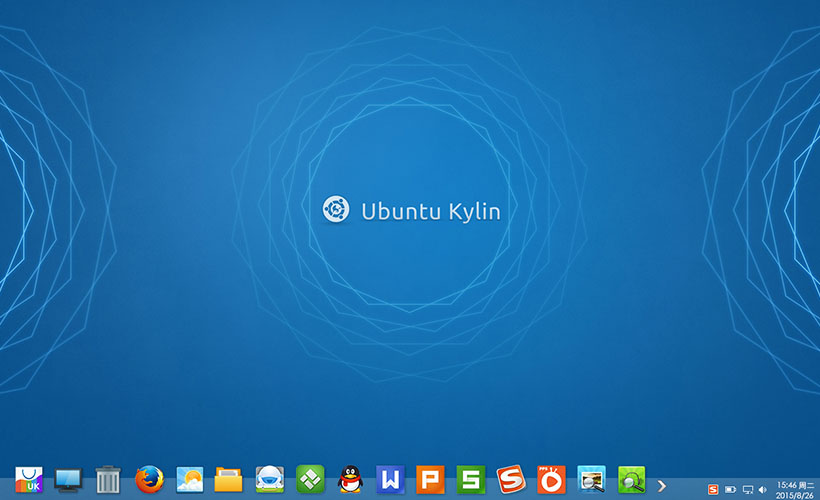Open the yellow file manager folder
The height and width of the screenshot is (500, 820).
coord(229,480)
